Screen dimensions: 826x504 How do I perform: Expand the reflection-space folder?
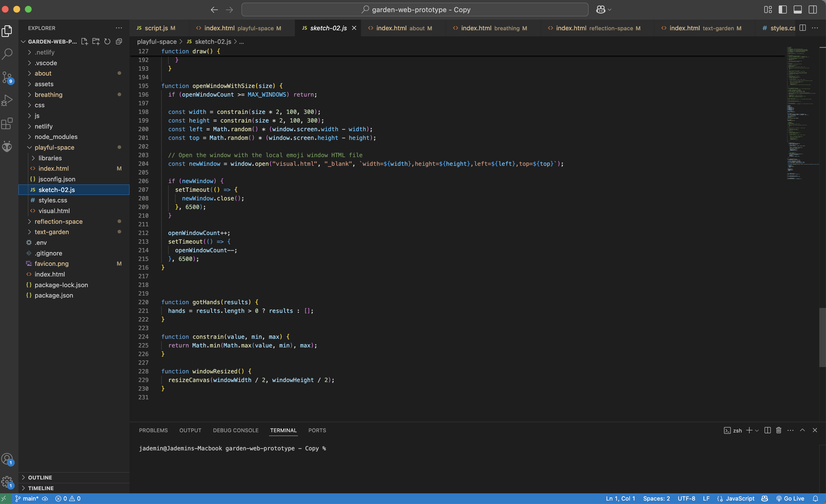[x=58, y=221]
